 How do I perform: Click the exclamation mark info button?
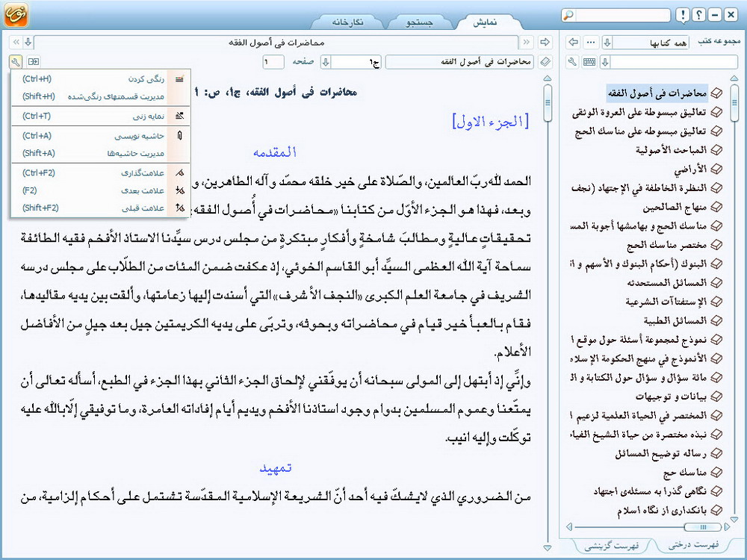click(684, 15)
